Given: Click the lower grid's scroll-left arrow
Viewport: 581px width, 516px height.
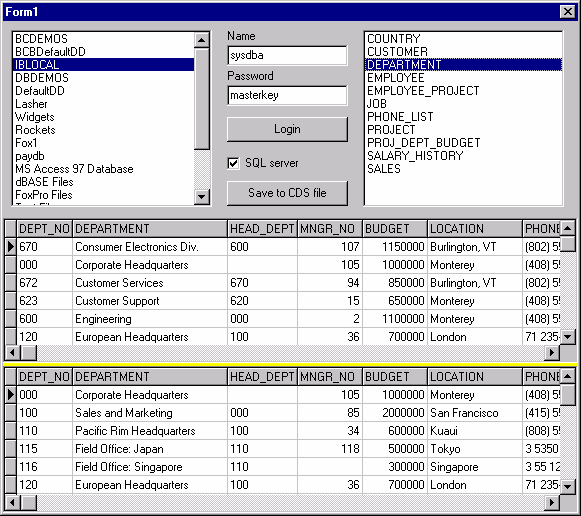Looking at the screenshot, I should tap(12, 502).
